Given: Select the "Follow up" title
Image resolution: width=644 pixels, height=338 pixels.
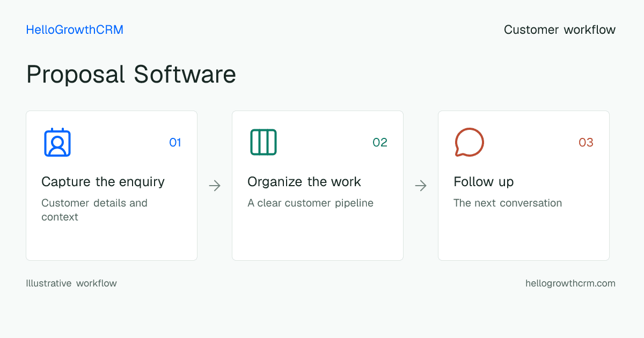Looking at the screenshot, I should point(484,182).
